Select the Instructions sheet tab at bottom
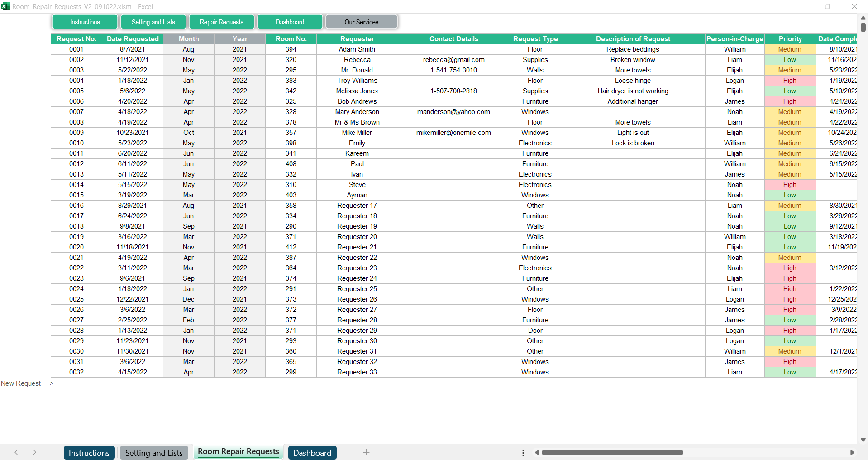This screenshot has height=460, width=868. tap(89, 453)
